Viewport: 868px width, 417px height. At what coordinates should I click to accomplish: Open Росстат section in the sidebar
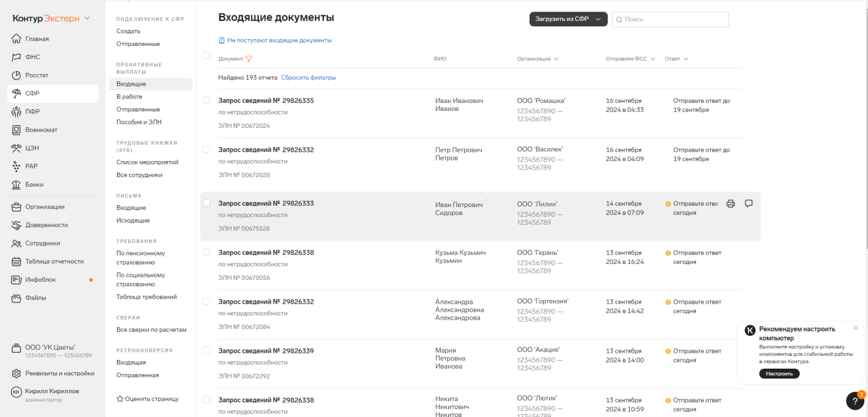point(36,75)
